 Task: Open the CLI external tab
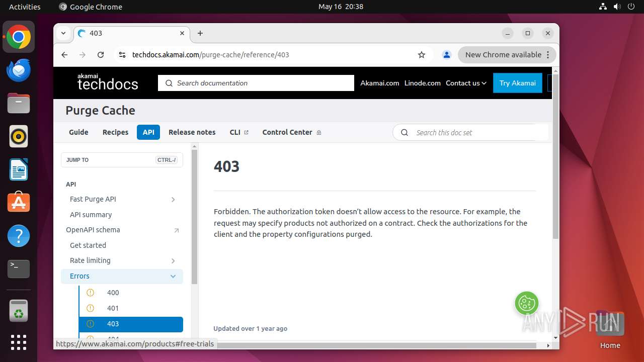(239, 132)
